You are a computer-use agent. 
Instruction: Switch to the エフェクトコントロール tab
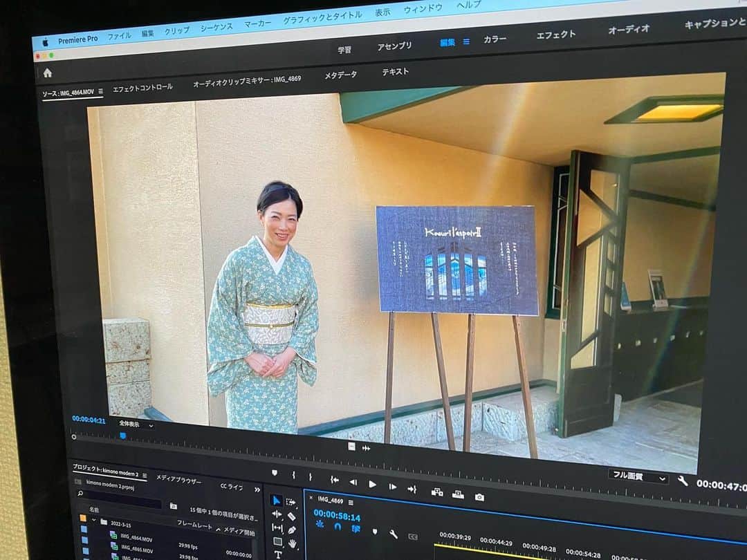click(x=142, y=88)
